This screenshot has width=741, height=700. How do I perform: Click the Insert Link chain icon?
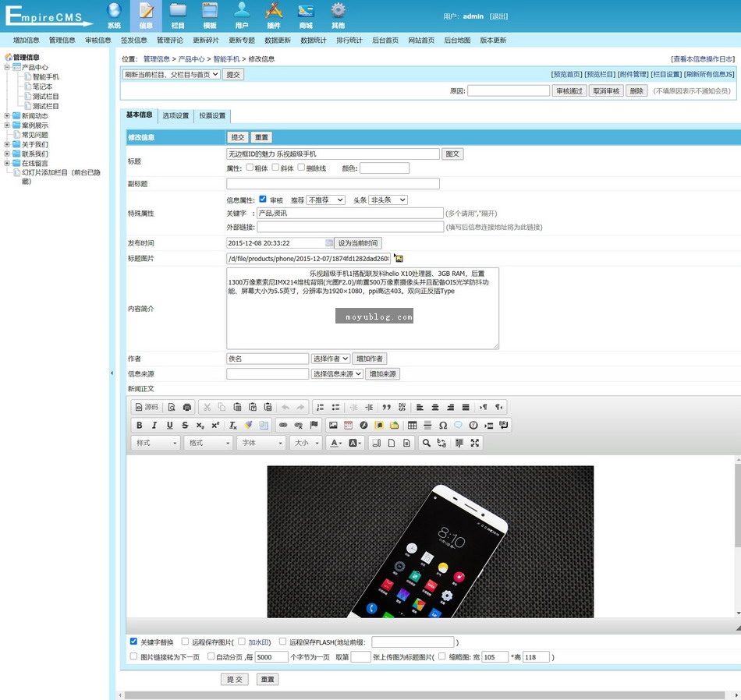pos(283,425)
